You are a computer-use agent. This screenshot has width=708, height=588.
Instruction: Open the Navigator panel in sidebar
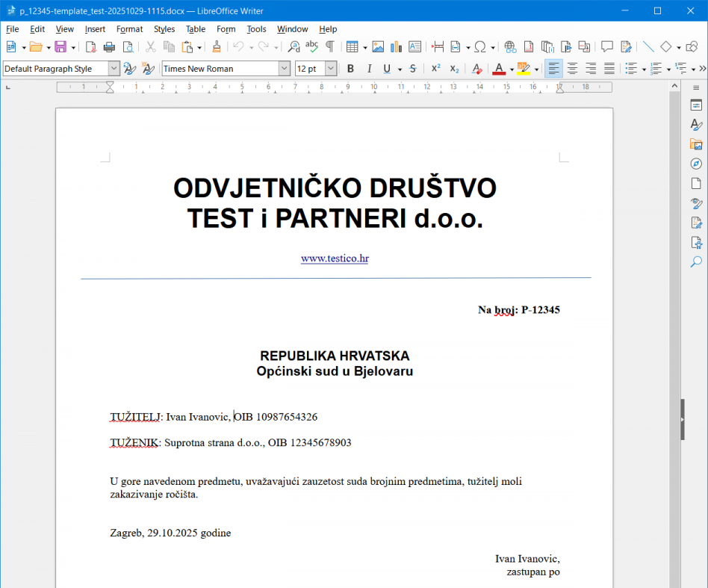[x=696, y=164]
